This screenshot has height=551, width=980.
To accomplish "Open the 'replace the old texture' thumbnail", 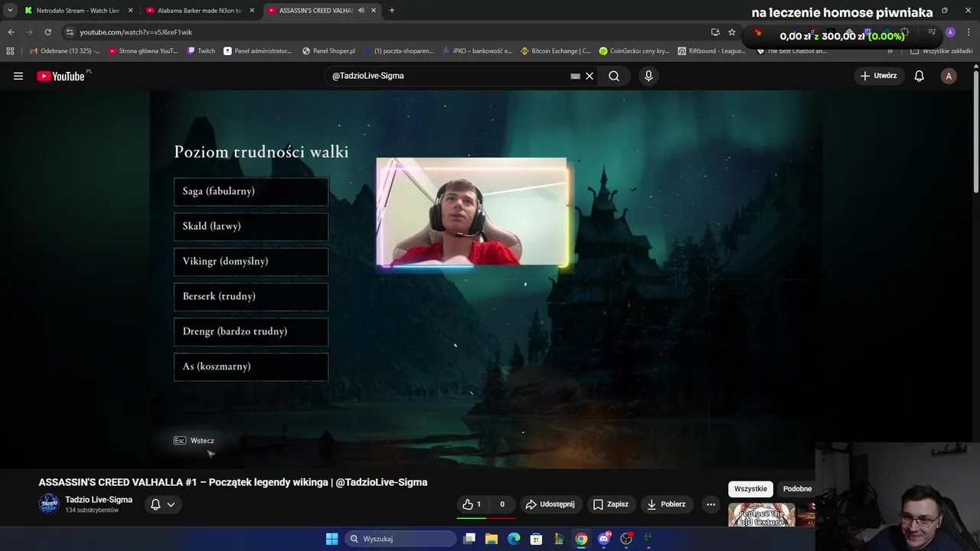I will pos(761,515).
